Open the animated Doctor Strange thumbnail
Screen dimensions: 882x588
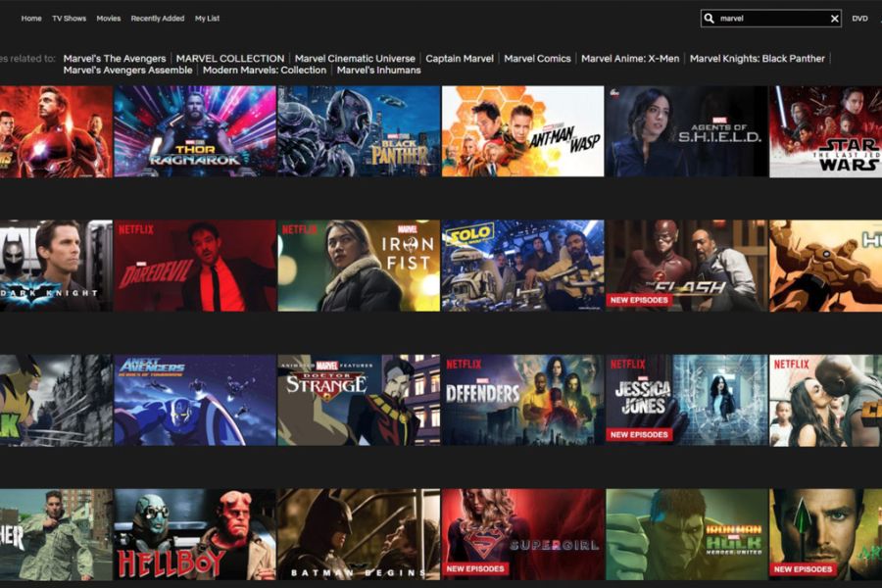coord(359,400)
